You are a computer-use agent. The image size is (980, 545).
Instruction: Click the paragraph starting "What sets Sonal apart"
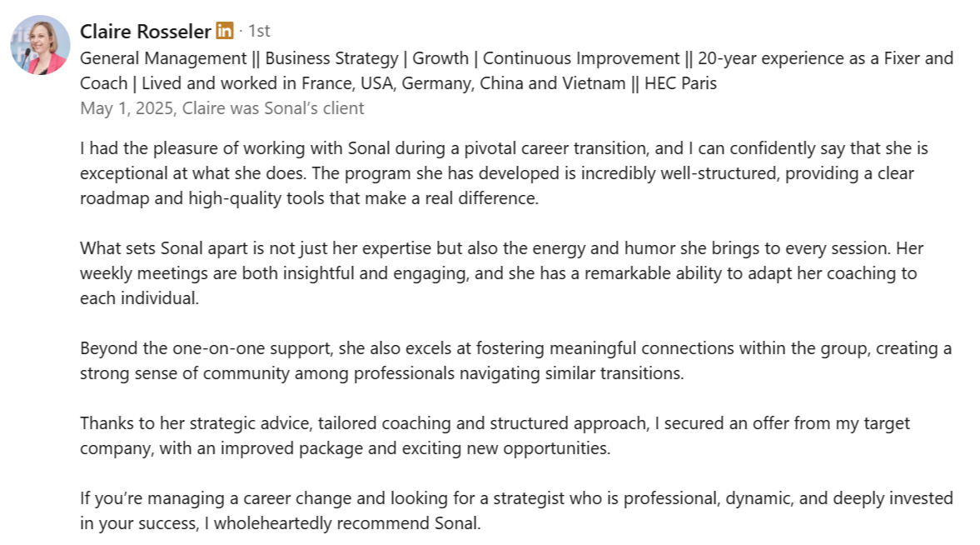[501, 273]
